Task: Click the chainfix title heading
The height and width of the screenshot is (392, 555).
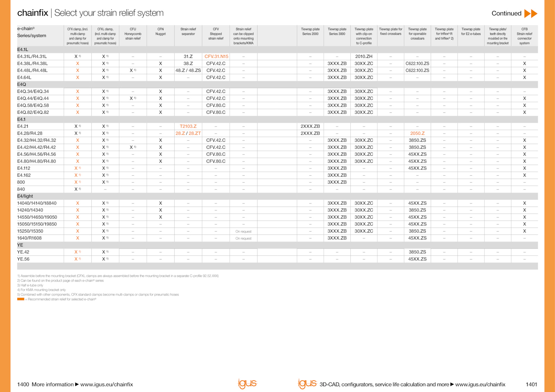Action: tap(33, 13)
